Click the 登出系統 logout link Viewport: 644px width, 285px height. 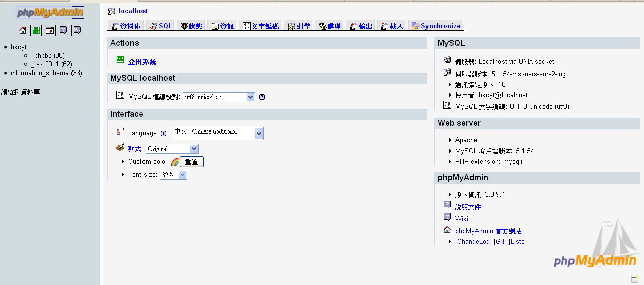click(x=142, y=62)
